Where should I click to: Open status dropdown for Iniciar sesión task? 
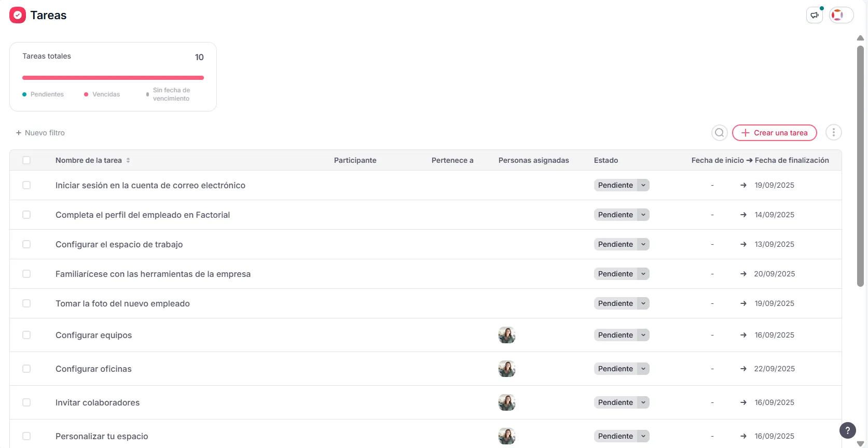[643, 185]
